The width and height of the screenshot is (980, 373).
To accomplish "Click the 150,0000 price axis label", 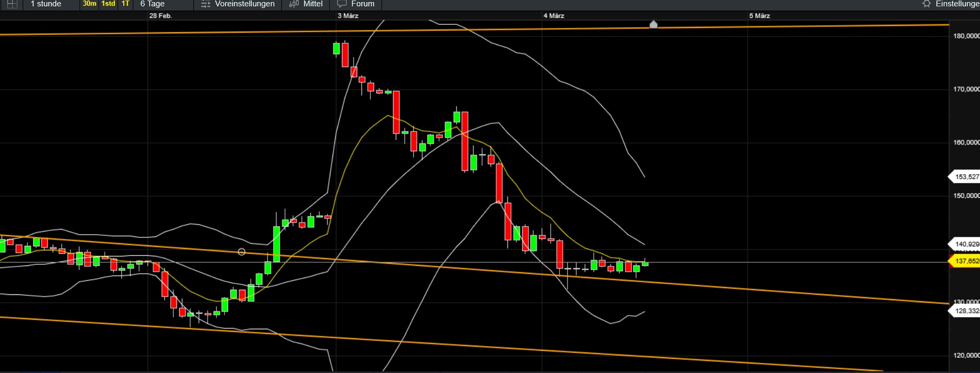I will pos(966,196).
